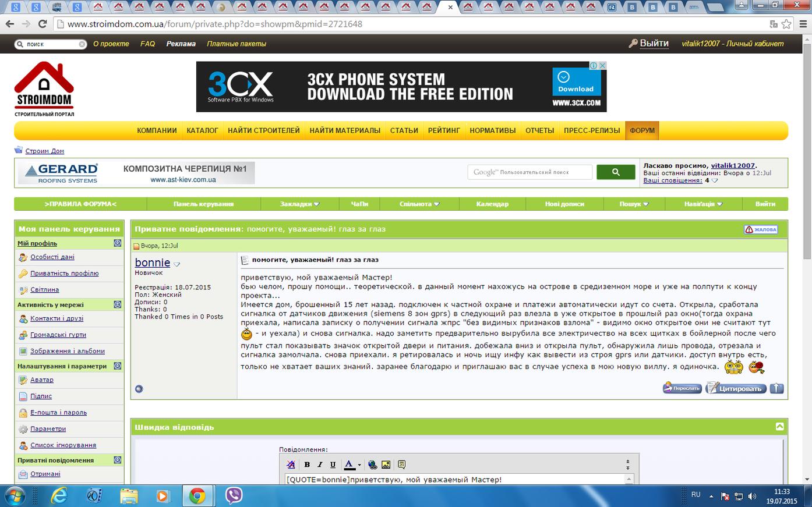
Task: Click the STROIMDOM house logo
Action: point(44,88)
